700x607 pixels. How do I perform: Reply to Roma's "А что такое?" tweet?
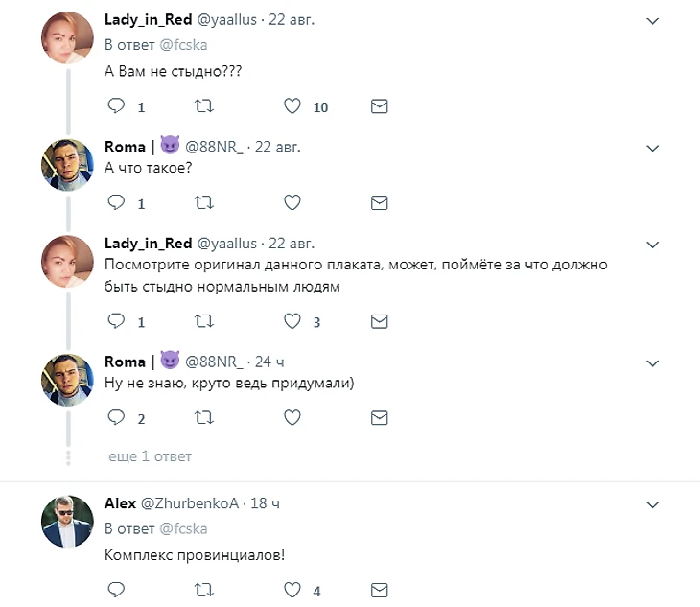[x=116, y=202]
